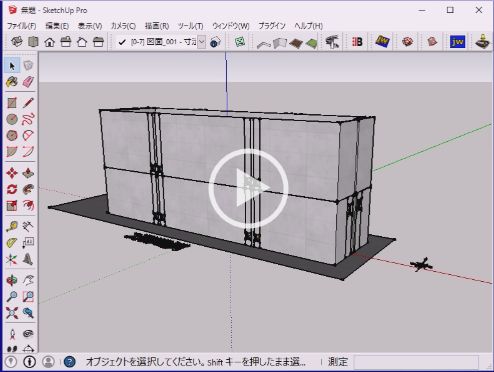Expand the layer dropdown list

tap(202, 42)
